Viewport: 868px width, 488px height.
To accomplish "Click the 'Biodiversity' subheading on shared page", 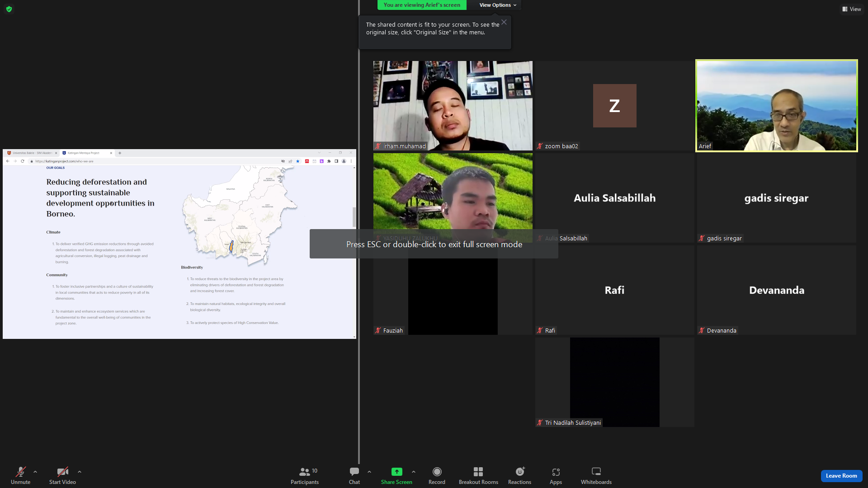I will pos(192,267).
